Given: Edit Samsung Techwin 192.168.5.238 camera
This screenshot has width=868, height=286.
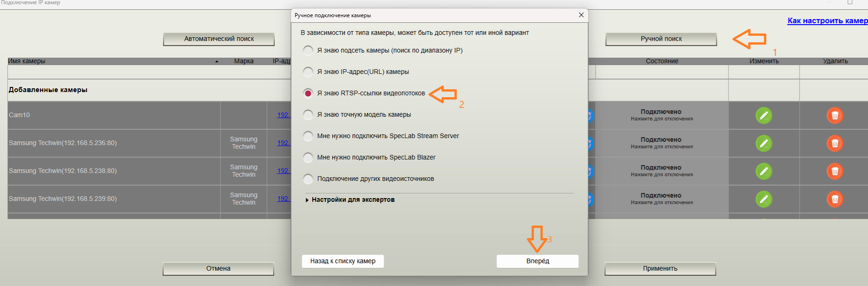Looking at the screenshot, I should coord(763,171).
